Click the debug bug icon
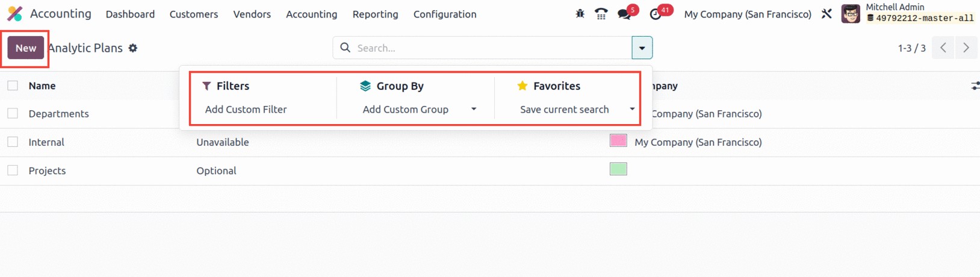This screenshot has height=277, width=980. click(x=580, y=13)
